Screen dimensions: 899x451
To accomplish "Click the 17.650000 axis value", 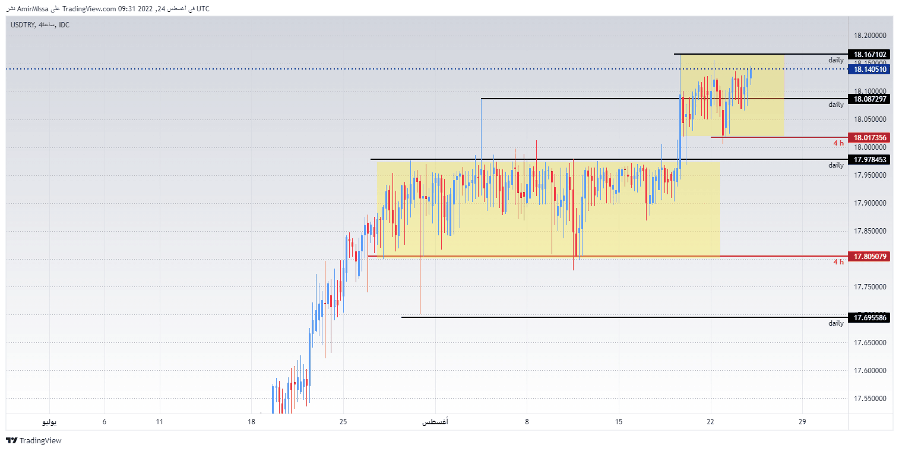I will [870, 343].
